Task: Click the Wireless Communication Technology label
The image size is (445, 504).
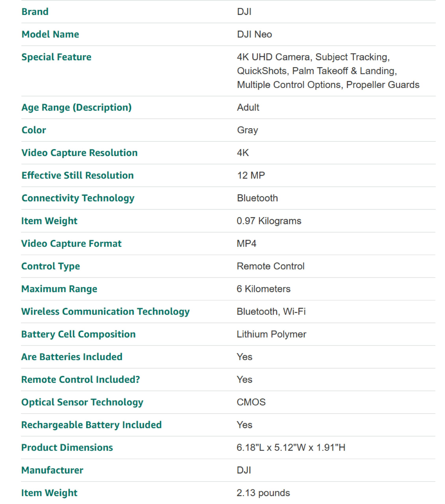Action: coord(105,312)
